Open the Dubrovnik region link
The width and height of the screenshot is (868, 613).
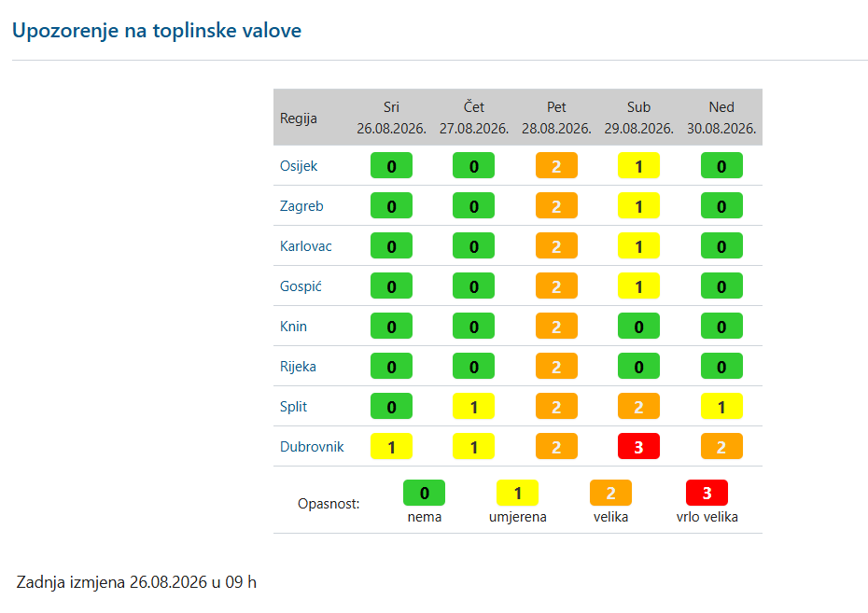click(x=312, y=447)
